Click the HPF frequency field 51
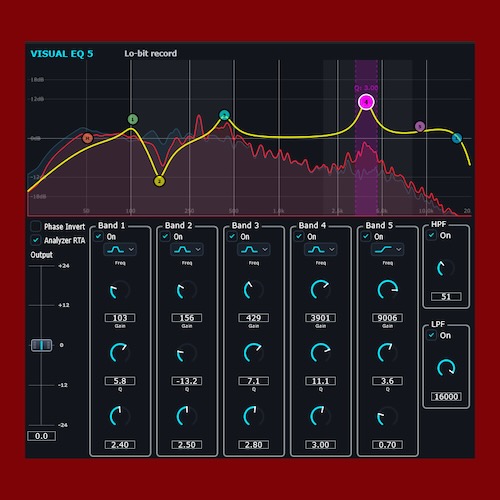This screenshot has width=500, height=500. pyautogui.click(x=446, y=296)
